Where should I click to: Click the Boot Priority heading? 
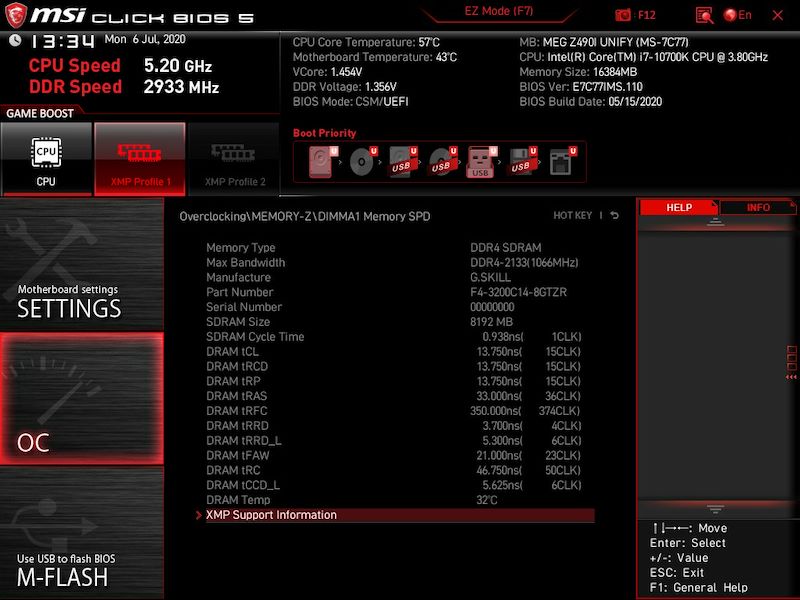point(324,133)
